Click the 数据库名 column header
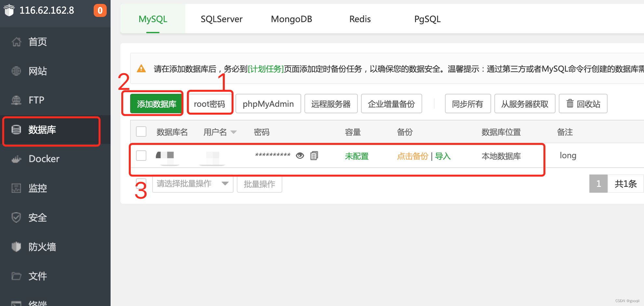 coord(172,132)
